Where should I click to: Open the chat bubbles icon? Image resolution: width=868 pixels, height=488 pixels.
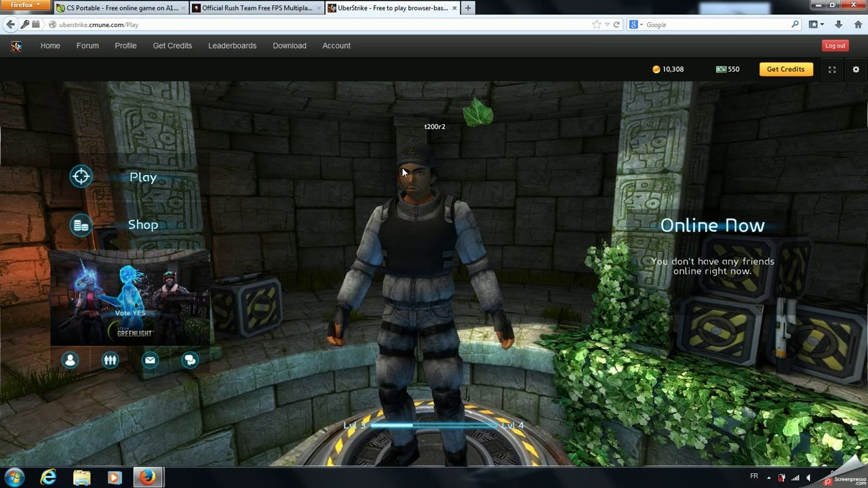tap(190, 360)
